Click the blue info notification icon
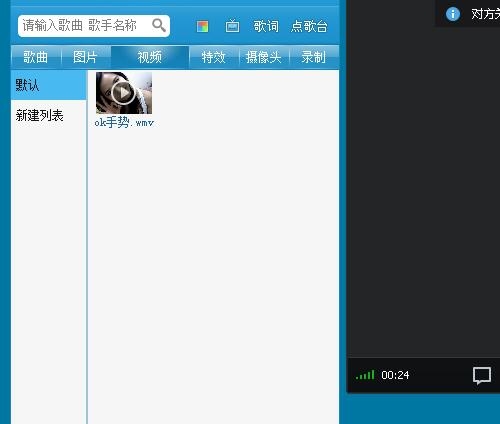The width and height of the screenshot is (500, 424). tap(453, 14)
